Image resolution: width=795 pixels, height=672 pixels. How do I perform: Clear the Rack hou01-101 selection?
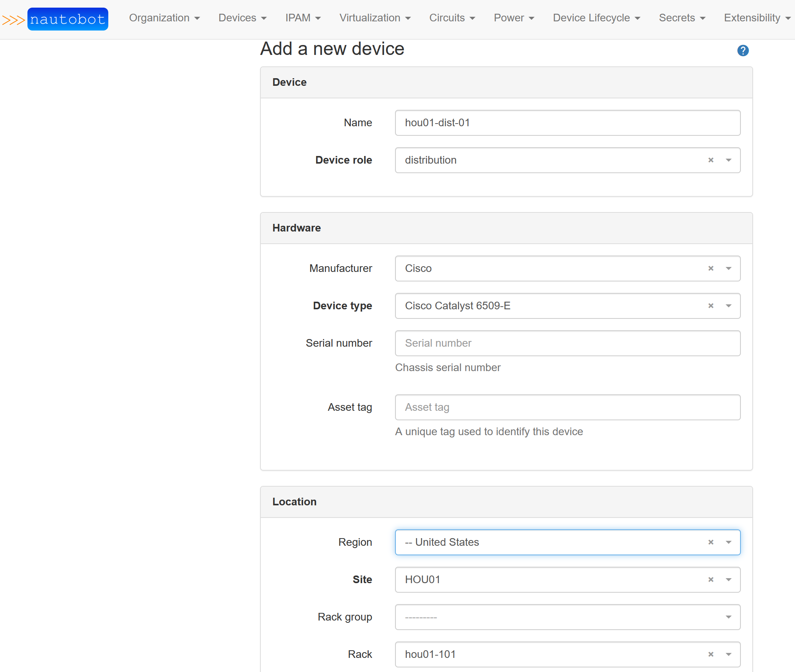click(710, 654)
